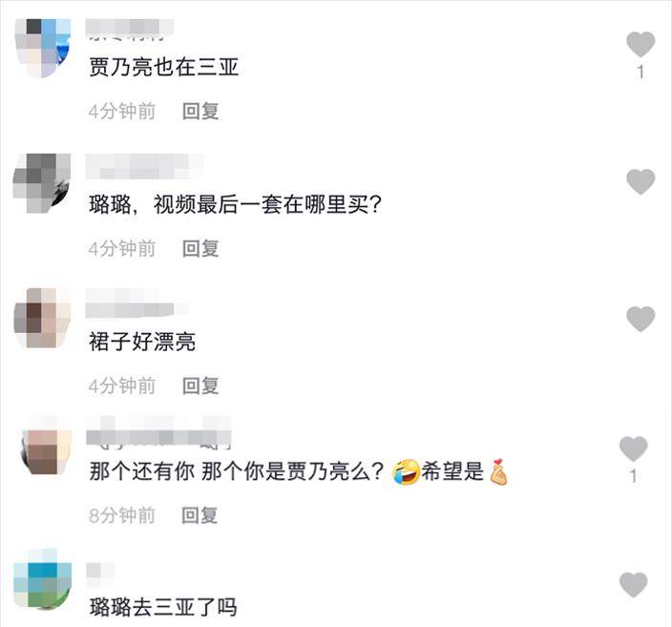The width and height of the screenshot is (672, 627).
Task: Select comment text 璐璐去三亚了吗
Action: tap(163, 607)
